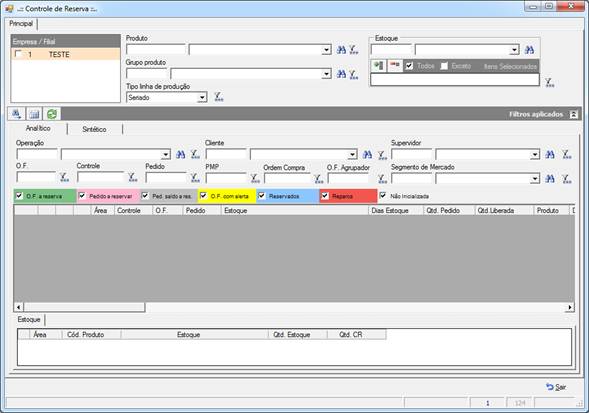This screenshot has height=413, width=589.
Task: Open the Operação dropdown list
Action: pyautogui.click(x=166, y=154)
